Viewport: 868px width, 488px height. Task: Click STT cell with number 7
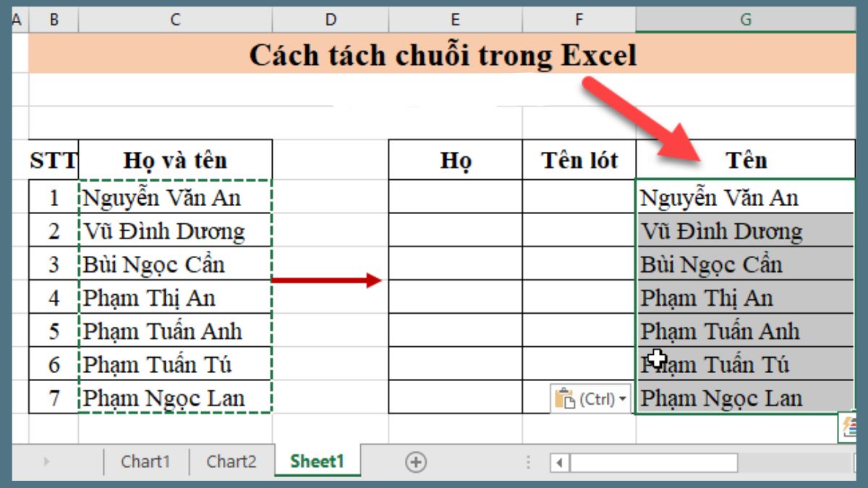pyautogui.click(x=54, y=397)
